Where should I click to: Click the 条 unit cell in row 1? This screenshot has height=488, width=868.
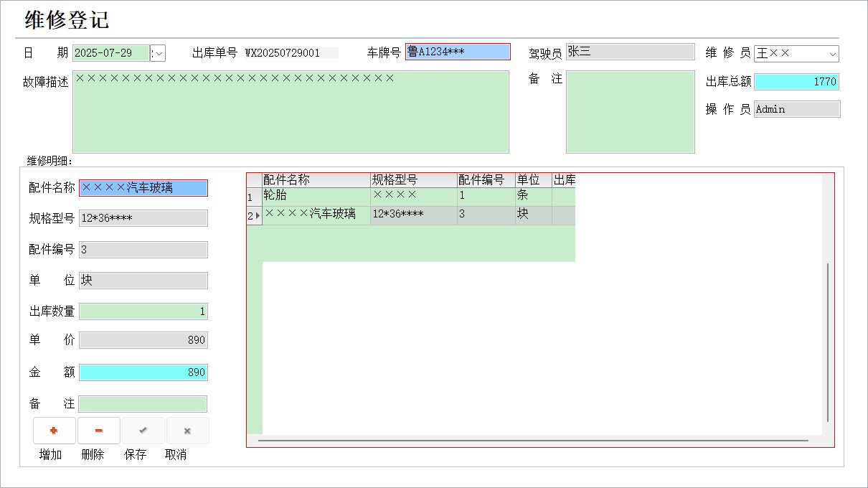pyautogui.click(x=534, y=197)
